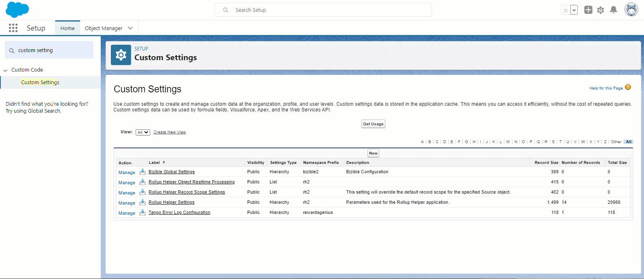The height and width of the screenshot is (279, 644).
Task: Open the Bizible Global Settings link
Action: 171,172
